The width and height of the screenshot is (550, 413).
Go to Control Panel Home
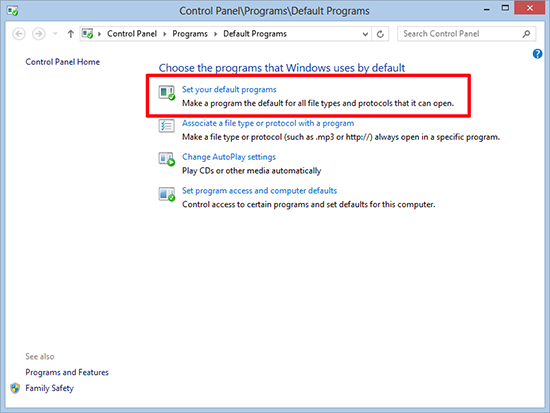pyautogui.click(x=62, y=62)
